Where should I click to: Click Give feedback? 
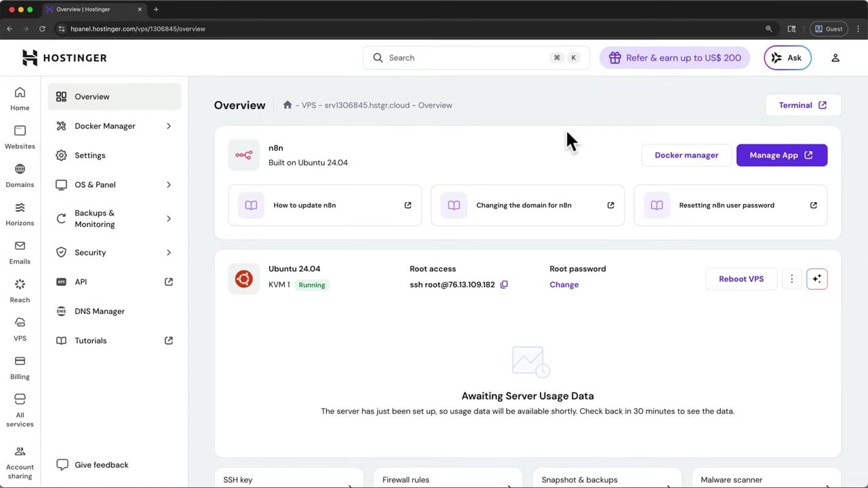coord(92,465)
